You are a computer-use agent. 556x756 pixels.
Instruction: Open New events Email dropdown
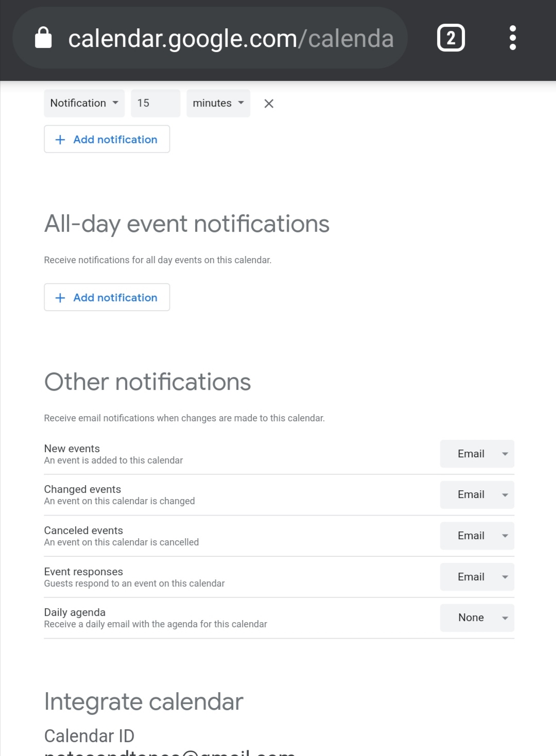coord(477,454)
